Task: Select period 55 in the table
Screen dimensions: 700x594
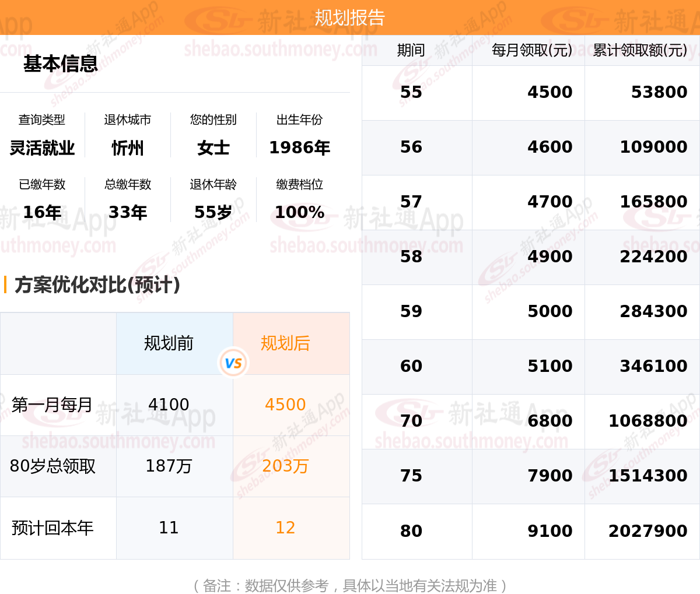Action: click(411, 92)
